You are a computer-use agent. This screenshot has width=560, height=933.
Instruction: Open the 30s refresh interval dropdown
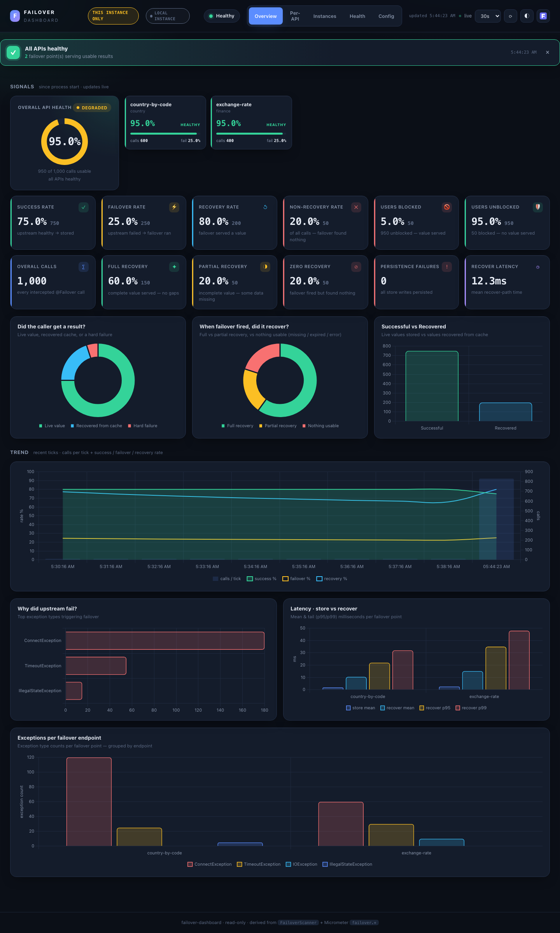click(488, 16)
